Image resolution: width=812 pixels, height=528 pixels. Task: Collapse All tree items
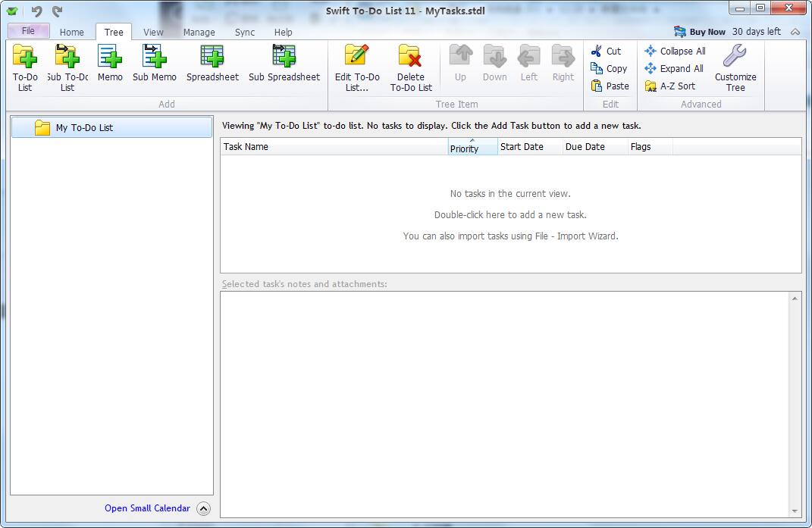[x=675, y=51]
